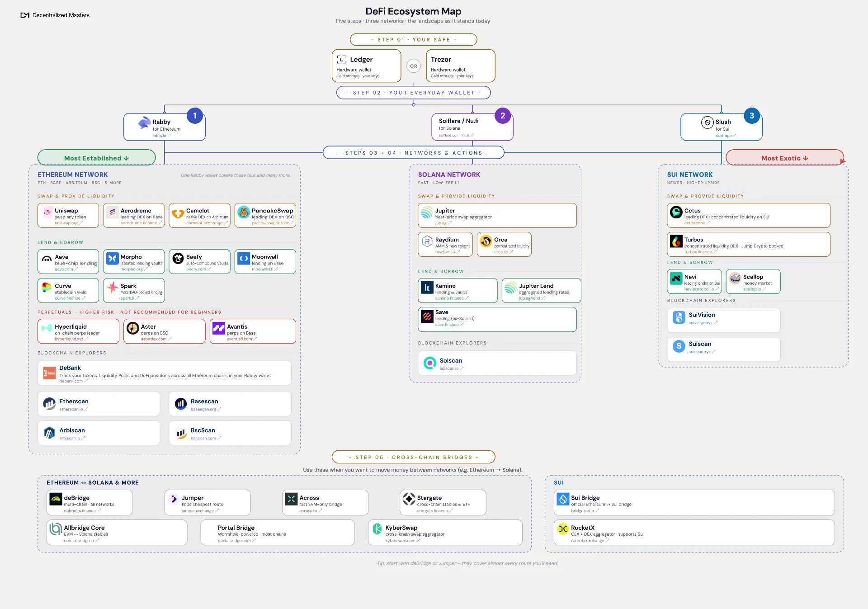Click the Decentralized Masters logo icon
The height and width of the screenshot is (609, 868).
[25, 15]
